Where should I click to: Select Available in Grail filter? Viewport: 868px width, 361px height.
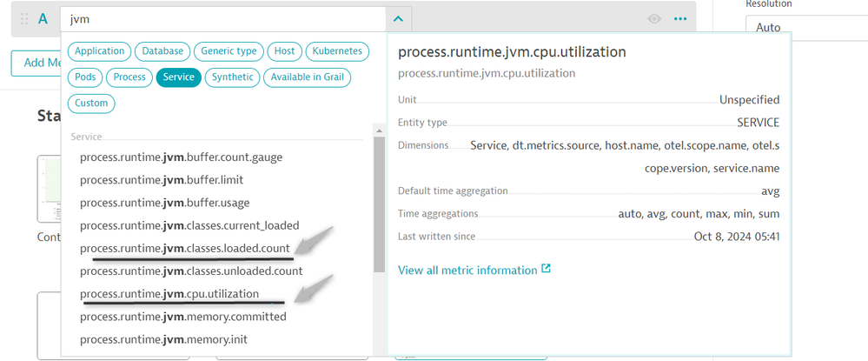click(x=308, y=77)
